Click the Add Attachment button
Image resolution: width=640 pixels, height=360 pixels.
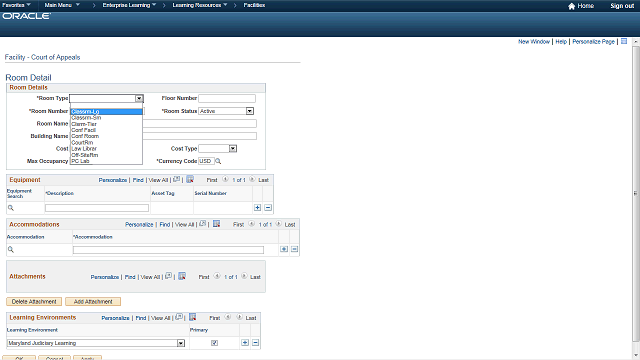[x=93, y=302]
